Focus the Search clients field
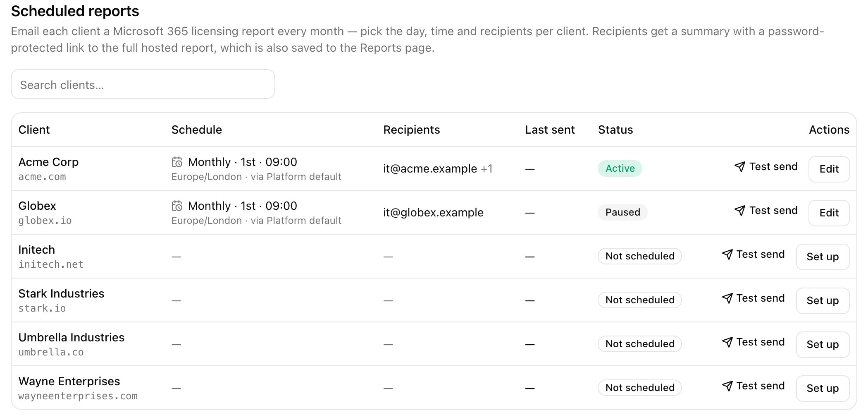Image resolution: width=868 pixels, height=420 pixels. (143, 84)
